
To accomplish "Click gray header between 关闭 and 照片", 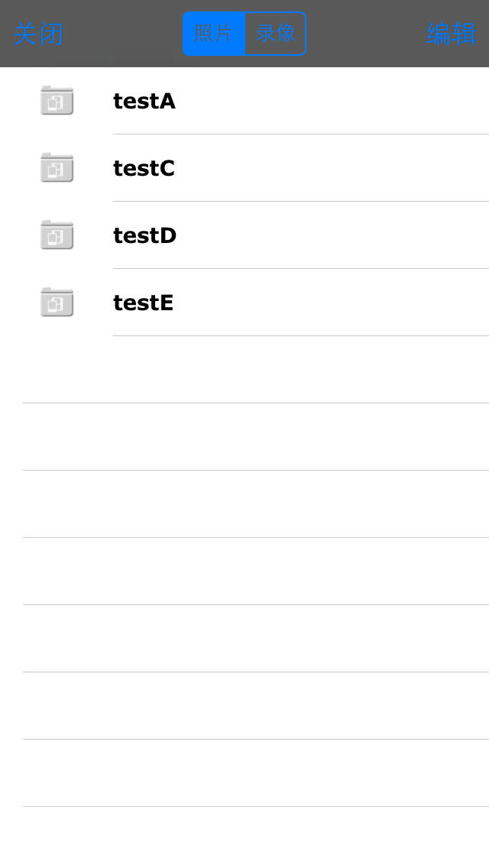I will coord(123,34).
